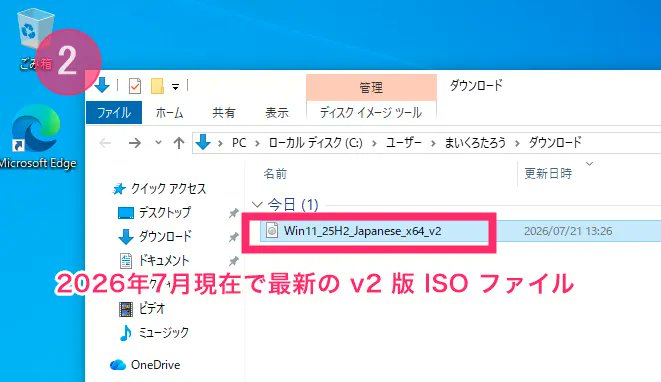Screen dimensions: 661x382
Task: Click the 管理 contextual tab header
Action: click(371, 88)
